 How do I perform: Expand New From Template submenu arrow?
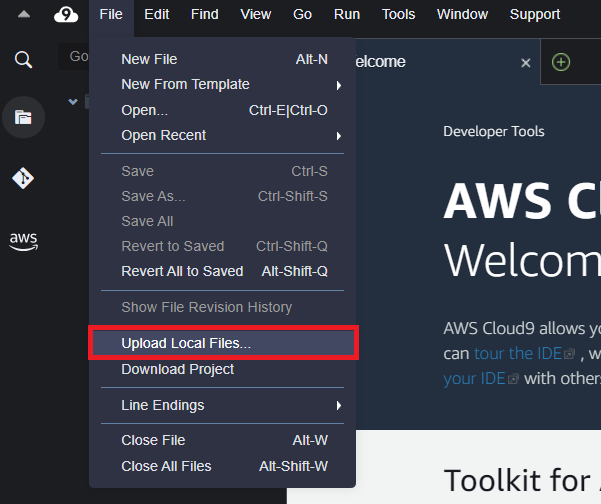[x=338, y=85]
